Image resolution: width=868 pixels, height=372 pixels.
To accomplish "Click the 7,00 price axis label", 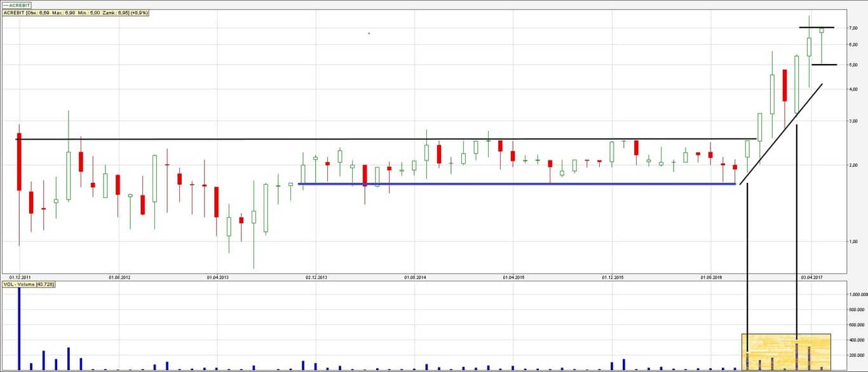I will click(x=853, y=28).
